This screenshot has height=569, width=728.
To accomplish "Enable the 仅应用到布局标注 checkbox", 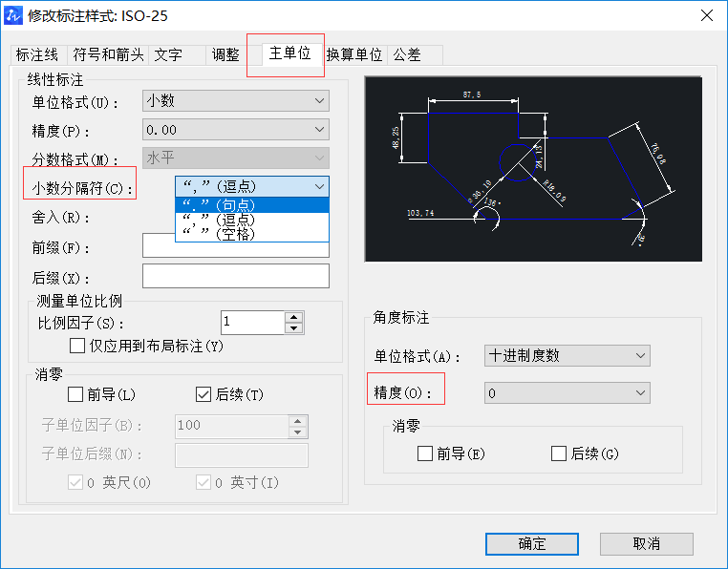I will point(78,346).
